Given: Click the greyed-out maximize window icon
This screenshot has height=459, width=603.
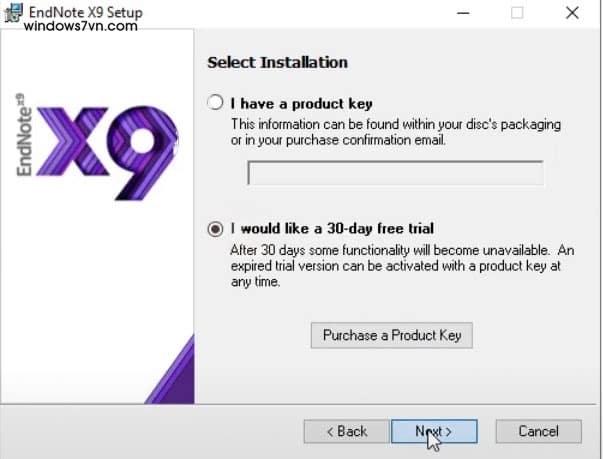Looking at the screenshot, I should tap(517, 13).
